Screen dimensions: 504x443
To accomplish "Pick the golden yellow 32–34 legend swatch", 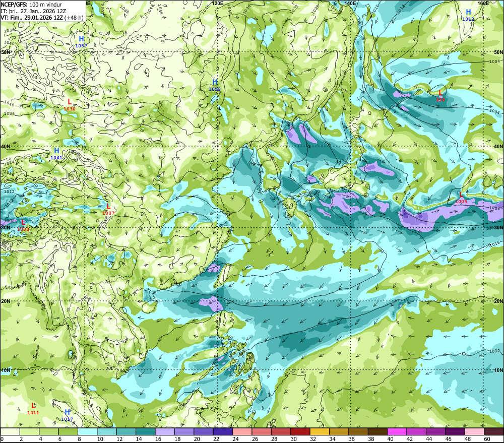I will click(x=320, y=431).
